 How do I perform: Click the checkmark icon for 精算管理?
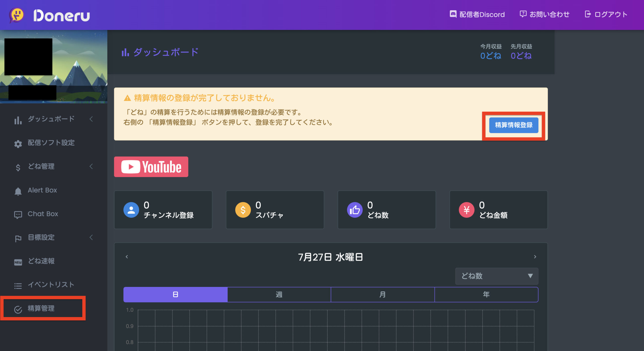[x=18, y=310]
